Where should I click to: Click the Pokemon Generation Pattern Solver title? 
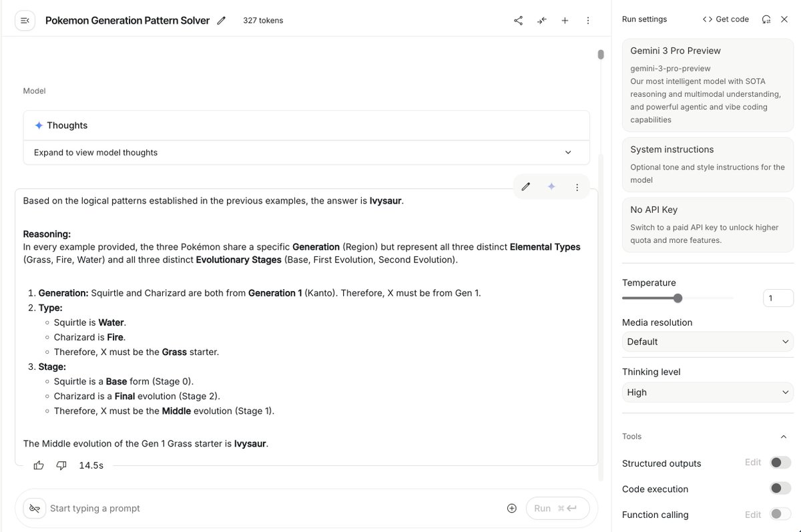click(x=127, y=21)
